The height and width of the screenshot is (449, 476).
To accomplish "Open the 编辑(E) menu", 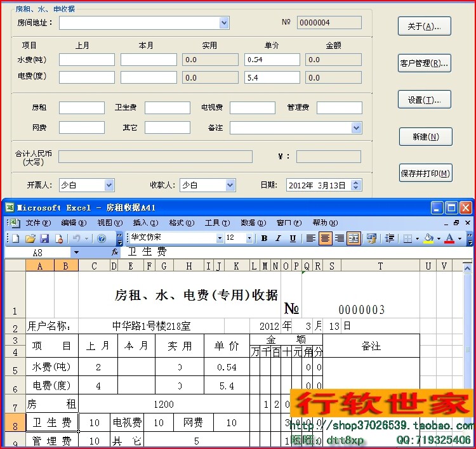I will [x=74, y=223].
